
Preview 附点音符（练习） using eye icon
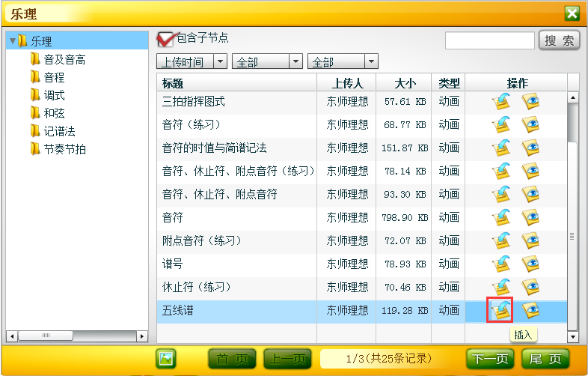click(x=530, y=241)
